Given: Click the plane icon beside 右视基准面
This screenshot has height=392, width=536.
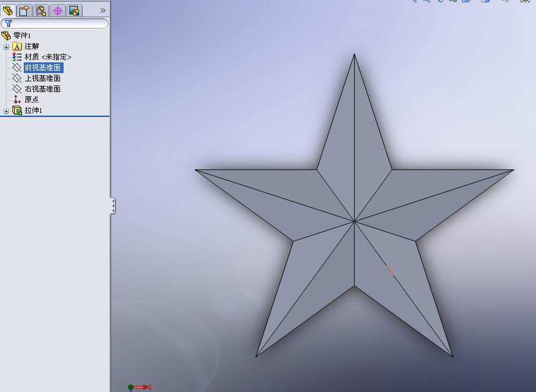Looking at the screenshot, I should 17,89.
